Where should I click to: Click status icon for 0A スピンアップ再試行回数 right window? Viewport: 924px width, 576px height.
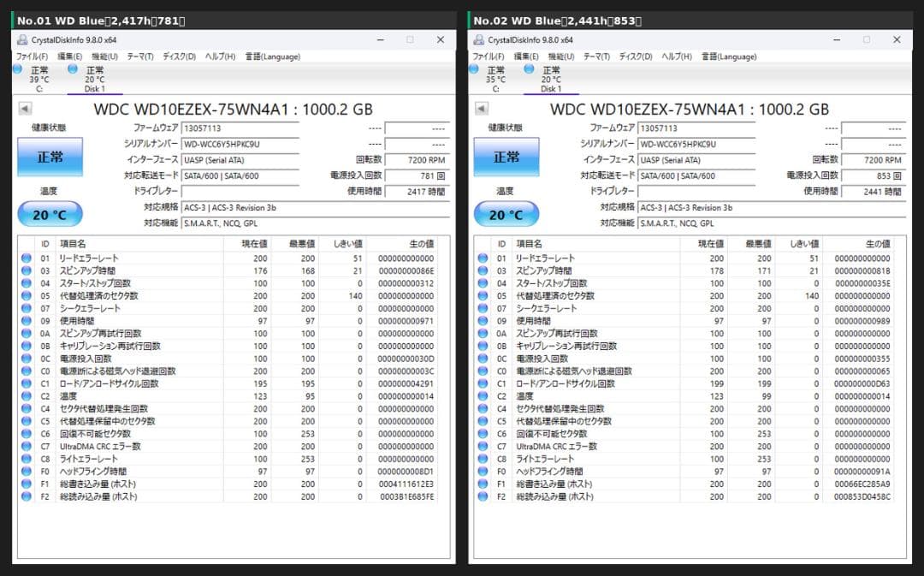pyautogui.click(x=483, y=333)
